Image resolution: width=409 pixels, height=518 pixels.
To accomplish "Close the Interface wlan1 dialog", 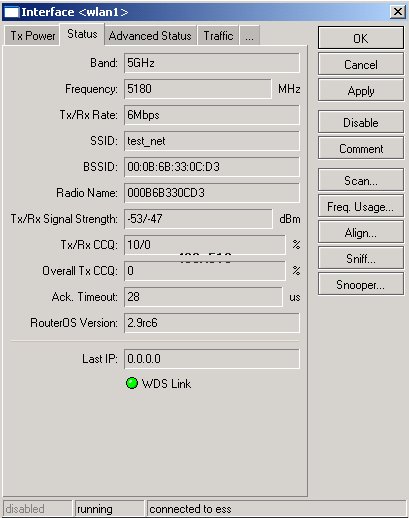I will pos(397,12).
